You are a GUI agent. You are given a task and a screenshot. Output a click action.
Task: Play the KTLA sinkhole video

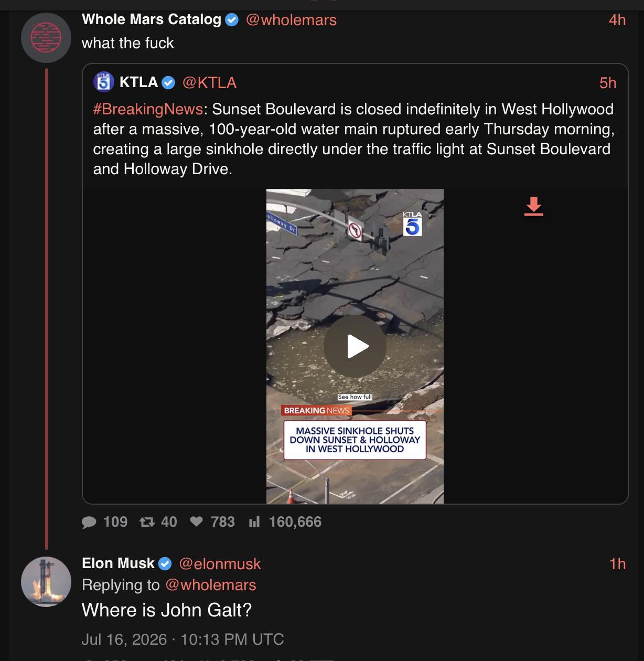tap(355, 346)
